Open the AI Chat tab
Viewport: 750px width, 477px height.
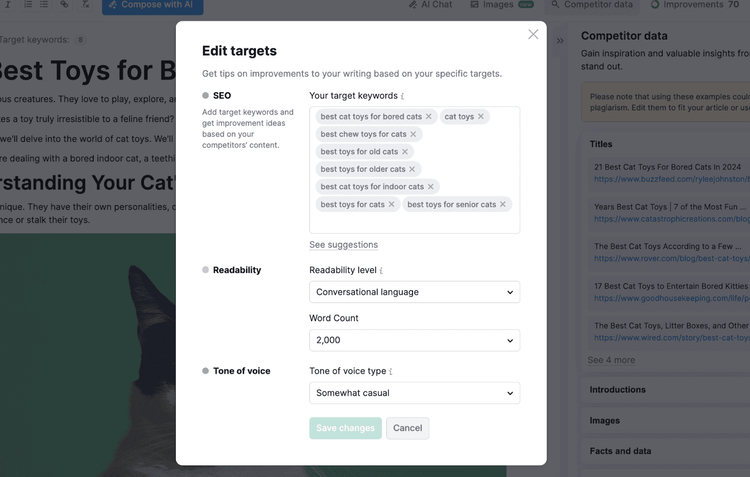[430, 5]
